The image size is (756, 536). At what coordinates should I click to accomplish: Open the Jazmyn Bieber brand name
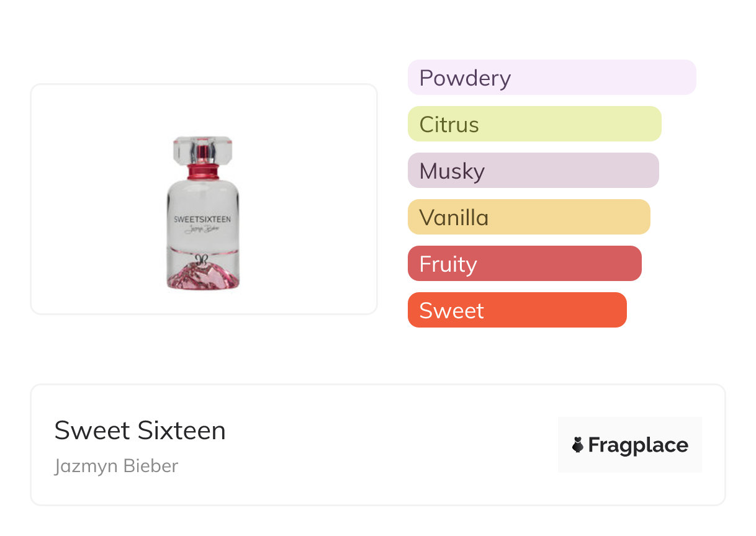(116, 466)
